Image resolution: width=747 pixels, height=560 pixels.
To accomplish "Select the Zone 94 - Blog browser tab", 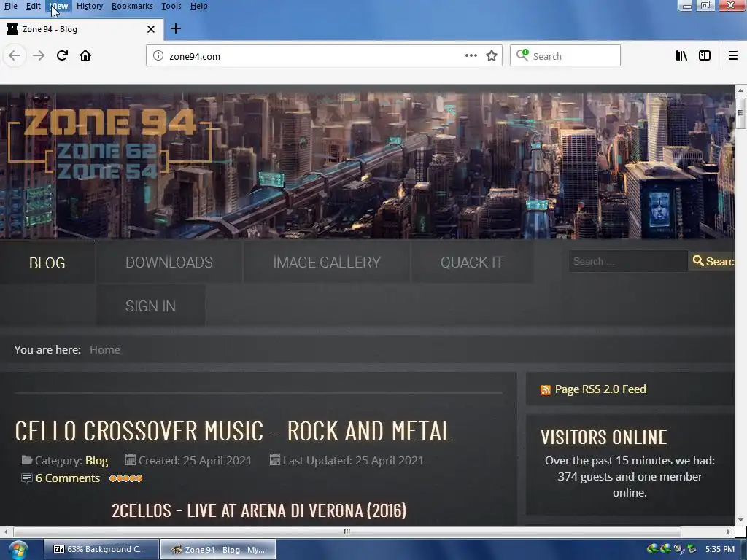I will [x=81, y=29].
